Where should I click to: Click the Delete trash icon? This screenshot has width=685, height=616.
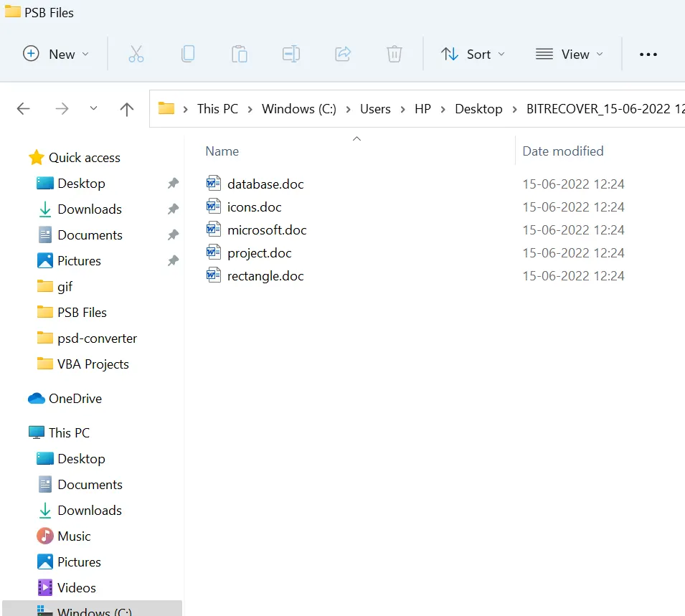[394, 54]
